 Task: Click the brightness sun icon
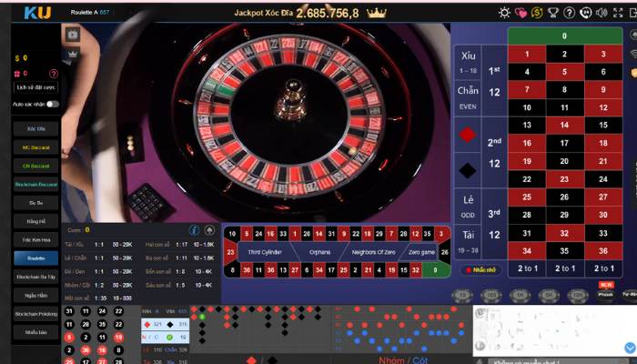[504, 13]
